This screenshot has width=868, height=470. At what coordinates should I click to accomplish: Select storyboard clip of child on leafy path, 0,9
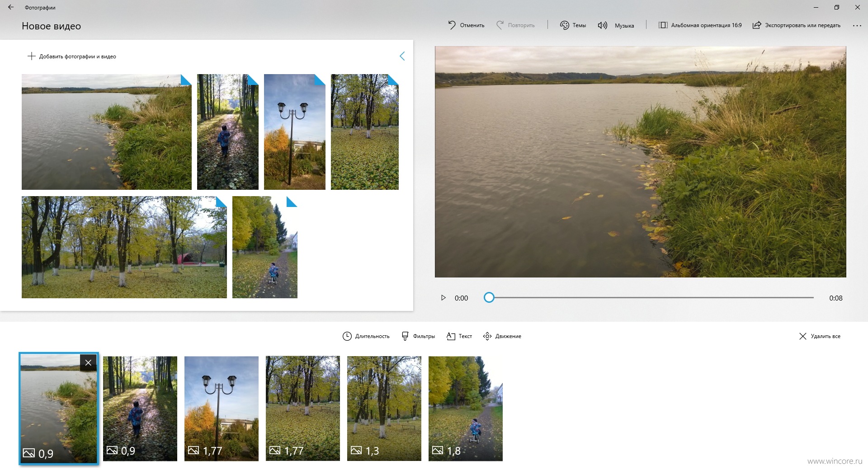pyautogui.click(x=140, y=409)
